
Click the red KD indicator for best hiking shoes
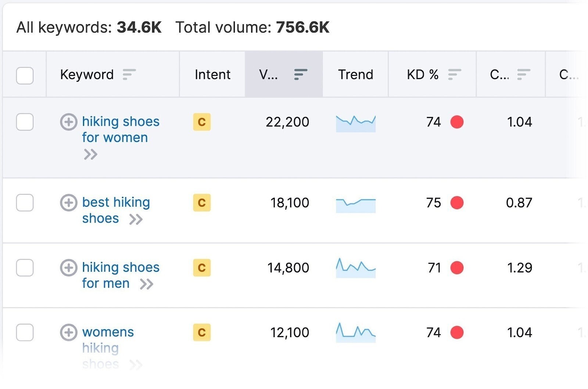tap(456, 203)
